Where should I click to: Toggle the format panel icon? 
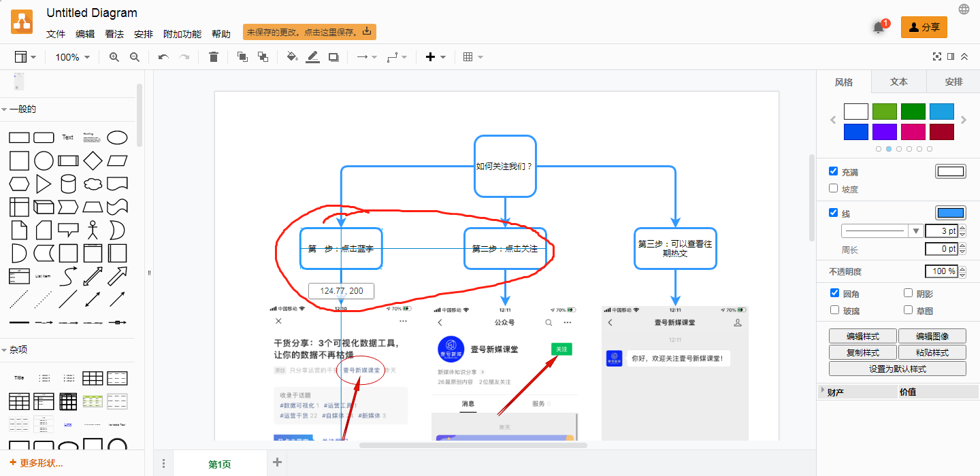coord(951,56)
